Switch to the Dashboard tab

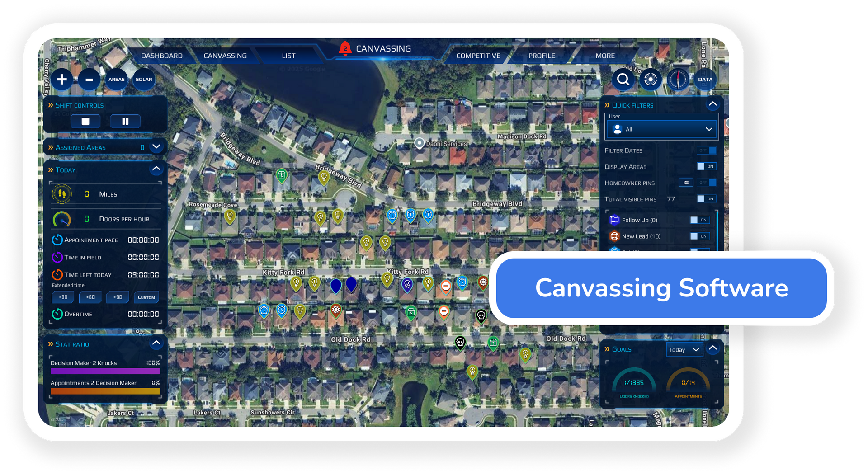click(x=162, y=55)
